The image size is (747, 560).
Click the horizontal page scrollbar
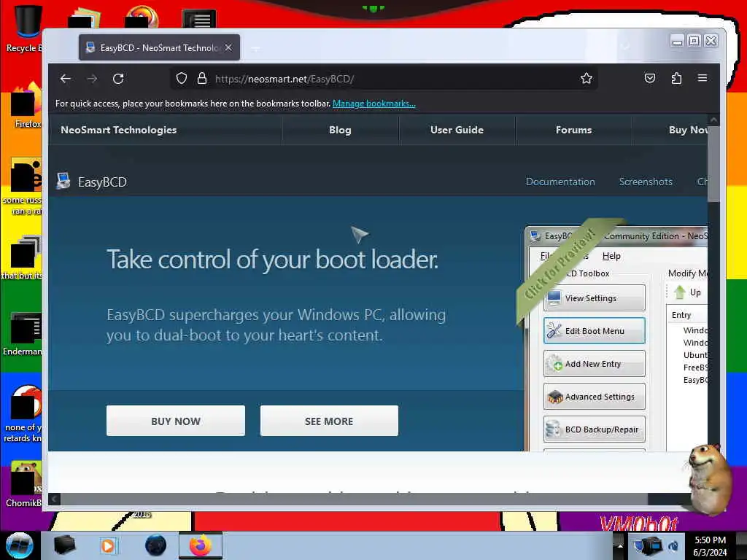click(x=354, y=499)
